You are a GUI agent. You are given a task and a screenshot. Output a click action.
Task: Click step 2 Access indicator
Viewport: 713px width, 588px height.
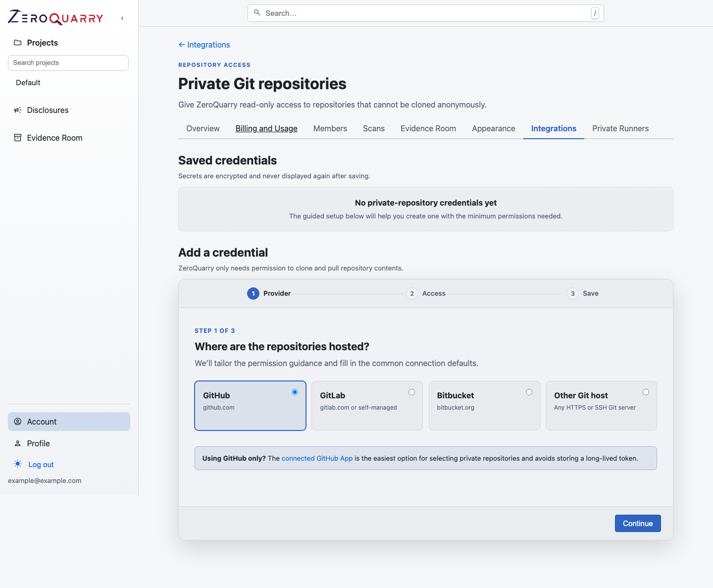tap(426, 293)
